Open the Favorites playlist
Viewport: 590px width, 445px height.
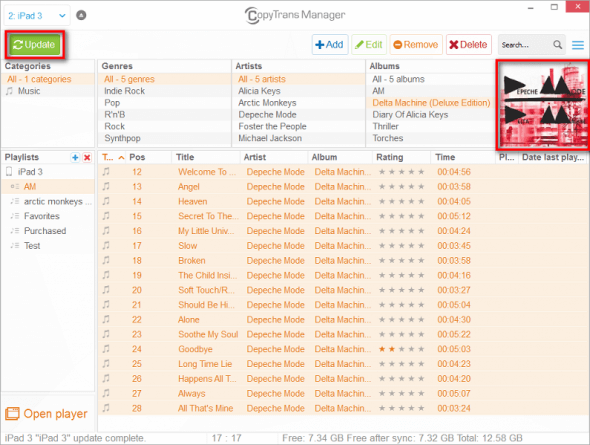tap(48, 216)
